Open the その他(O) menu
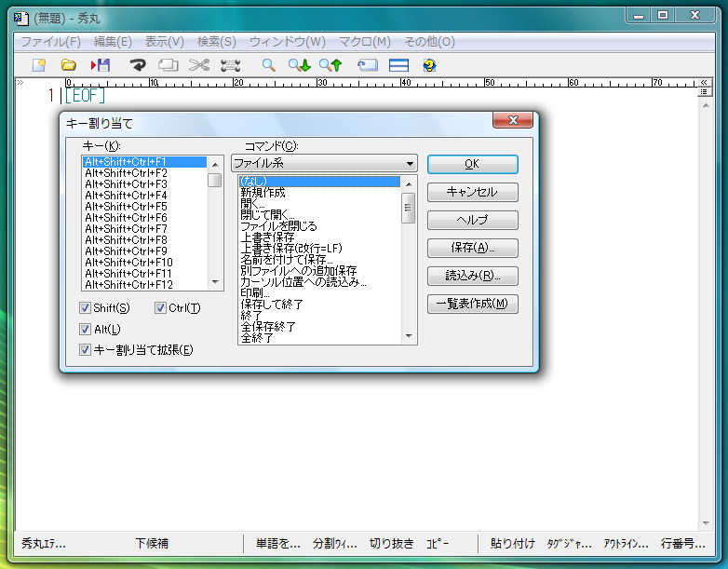The height and width of the screenshot is (569, 728). [429, 42]
